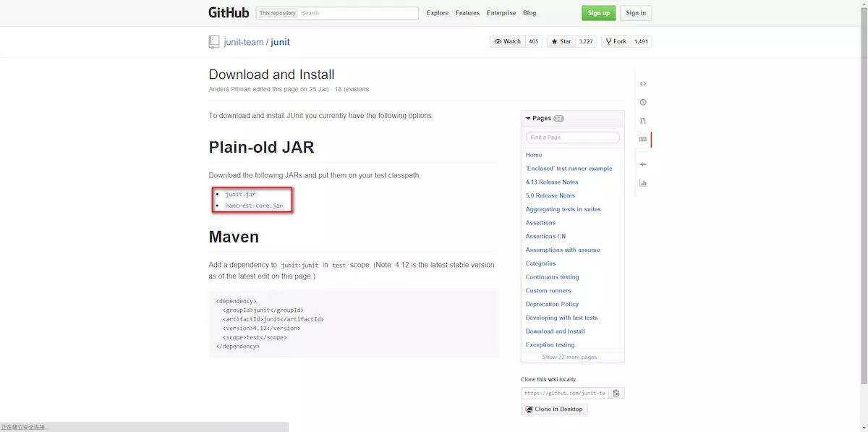The width and height of the screenshot is (868, 432).
Task: Click Clone in Desktop button
Action: click(554, 409)
